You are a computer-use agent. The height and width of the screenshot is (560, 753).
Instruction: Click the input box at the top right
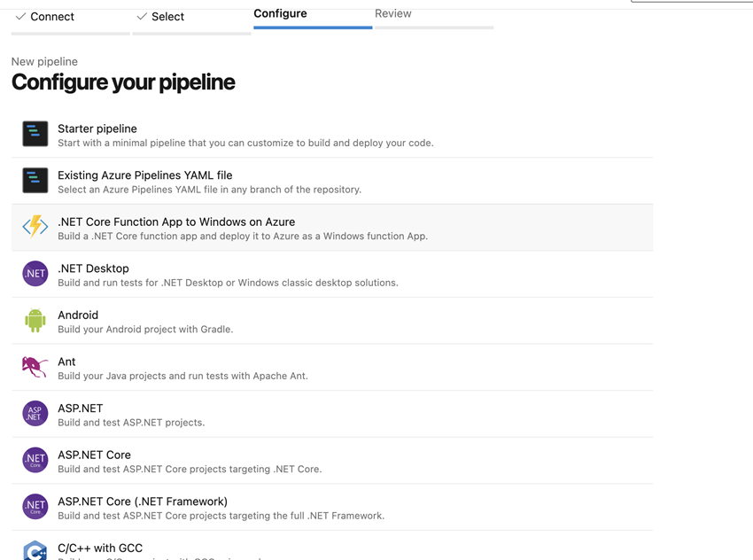(x=691, y=4)
